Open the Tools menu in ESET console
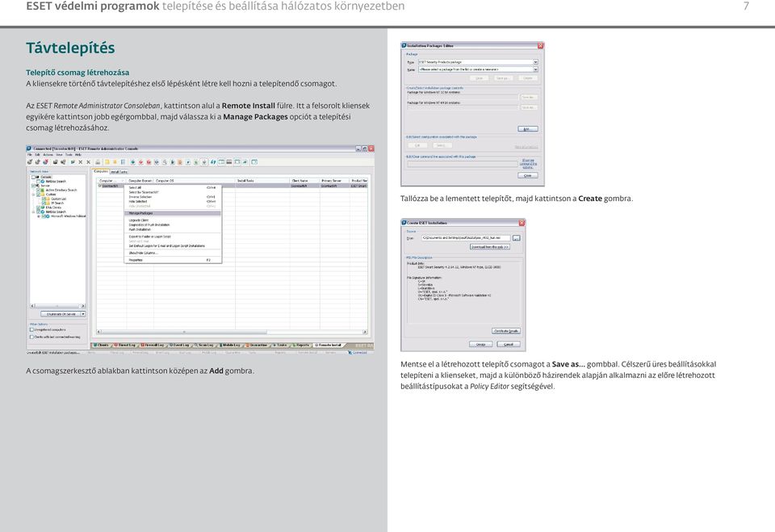Viewport: 775px width, 532px height. tap(69, 155)
